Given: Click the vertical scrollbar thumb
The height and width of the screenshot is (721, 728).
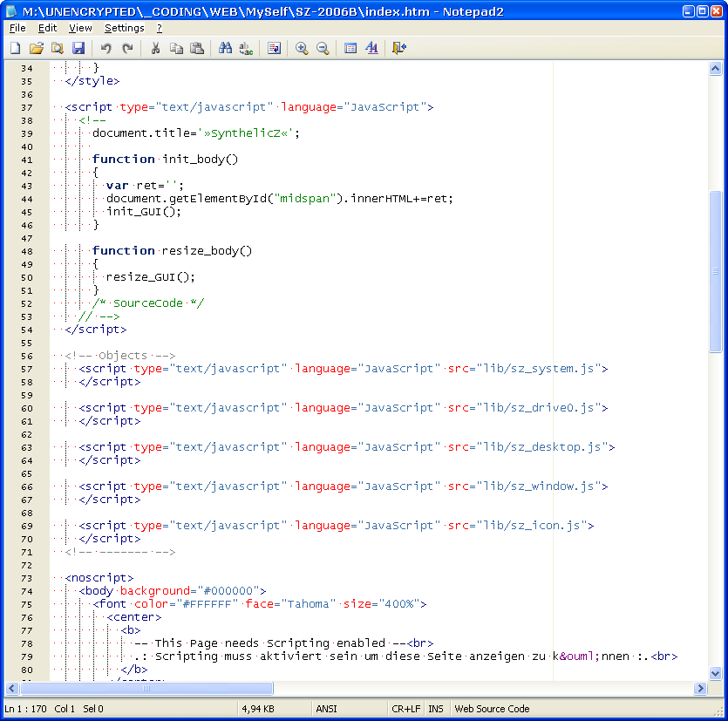Looking at the screenshot, I should pos(715,272).
